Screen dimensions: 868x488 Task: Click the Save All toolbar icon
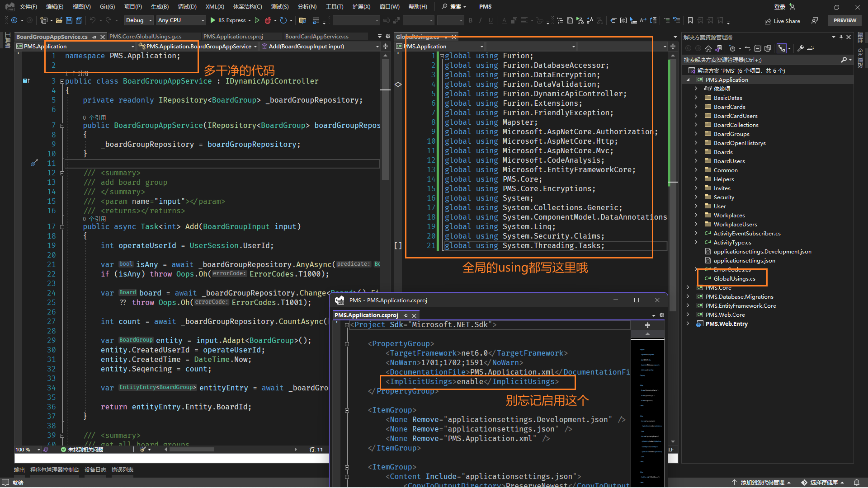tap(79, 20)
